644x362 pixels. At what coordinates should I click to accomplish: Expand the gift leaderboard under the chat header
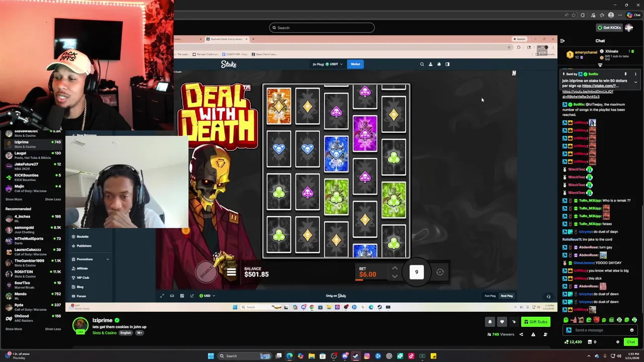[600, 65]
